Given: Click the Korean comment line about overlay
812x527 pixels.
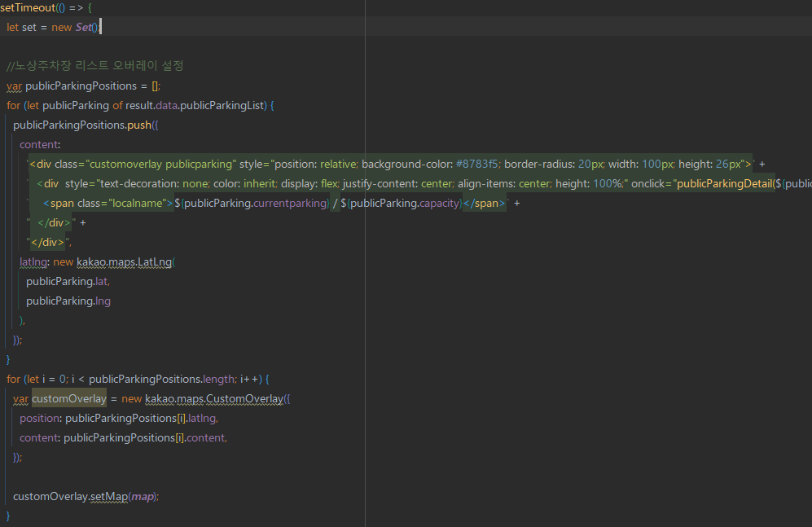Looking at the screenshot, I should click(x=95, y=66).
